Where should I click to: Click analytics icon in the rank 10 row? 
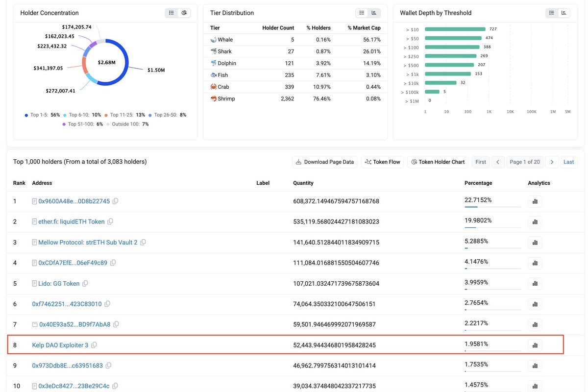tap(535, 387)
